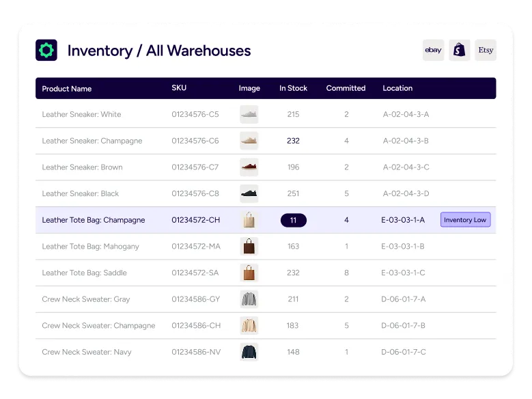View the navy Crew Neck Sweater image
Screen dimensions: 532x399
(249, 352)
